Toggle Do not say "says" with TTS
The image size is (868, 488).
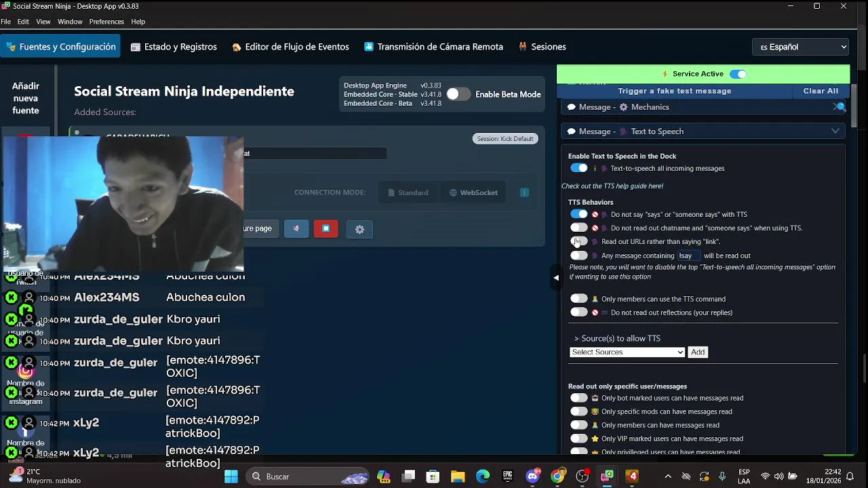click(579, 214)
